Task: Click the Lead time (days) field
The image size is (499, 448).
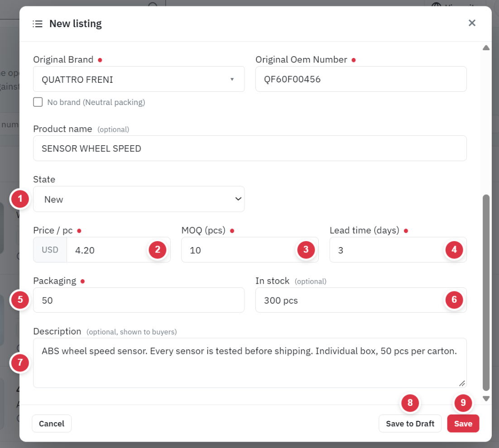Action: (x=398, y=250)
